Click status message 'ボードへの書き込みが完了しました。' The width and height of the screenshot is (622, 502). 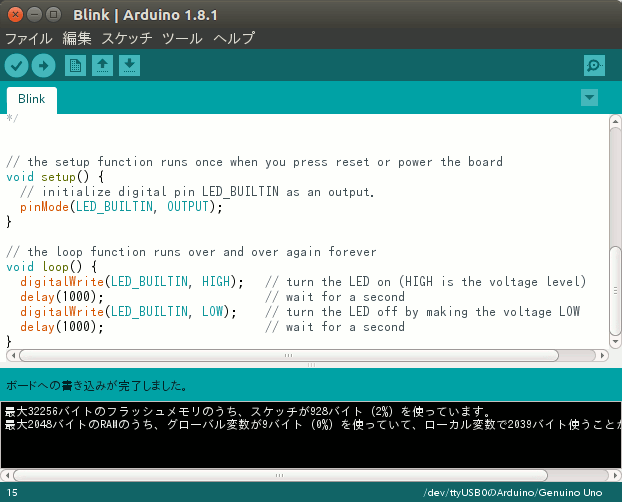point(96,385)
